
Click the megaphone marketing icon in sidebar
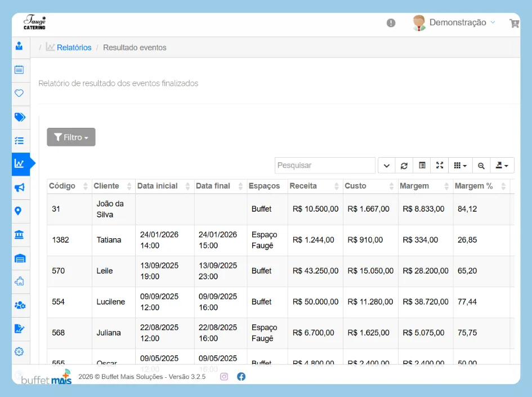coord(19,188)
